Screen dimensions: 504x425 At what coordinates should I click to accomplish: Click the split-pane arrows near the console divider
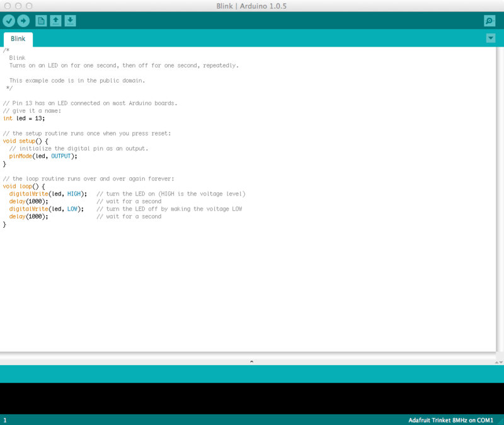coord(499,363)
